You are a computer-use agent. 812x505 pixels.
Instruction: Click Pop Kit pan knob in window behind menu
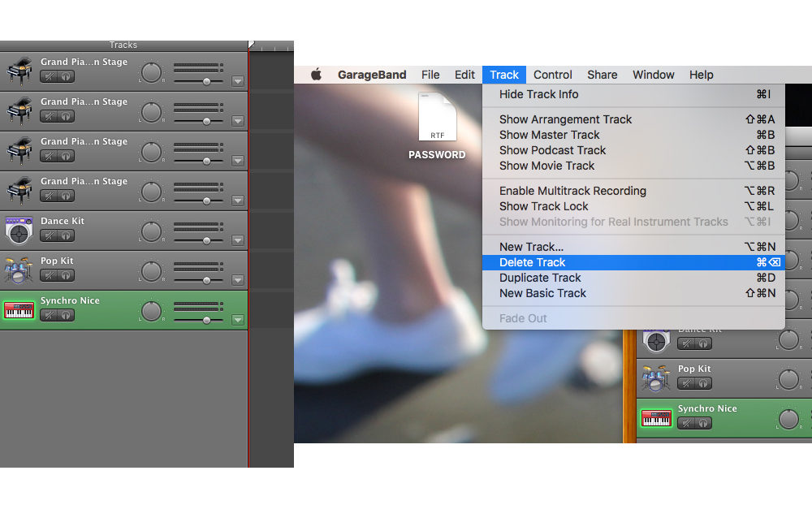click(x=788, y=379)
